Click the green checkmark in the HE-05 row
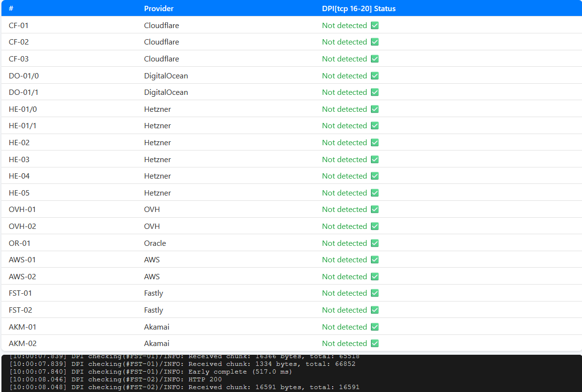 click(374, 193)
